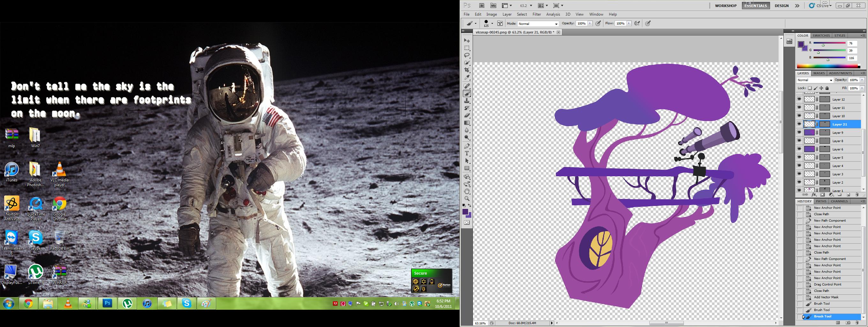
Task: Open the brush Mode dropdown
Action: pyautogui.click(x=538, y=24)
